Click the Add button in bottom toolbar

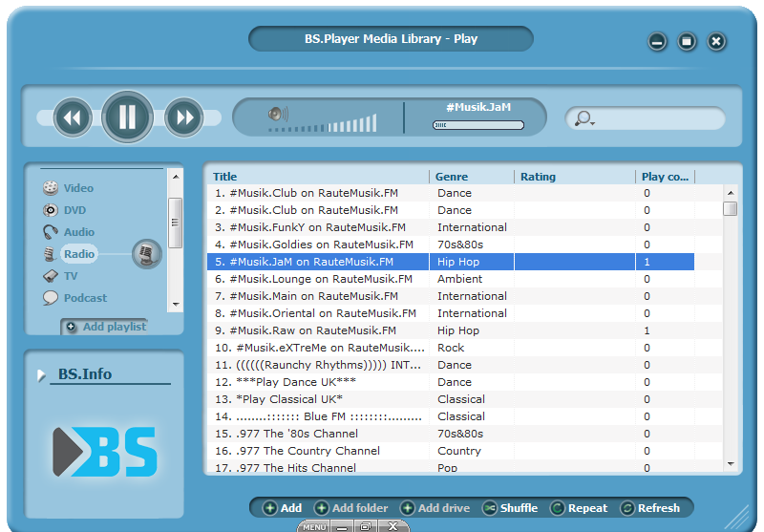pos(282,508)
